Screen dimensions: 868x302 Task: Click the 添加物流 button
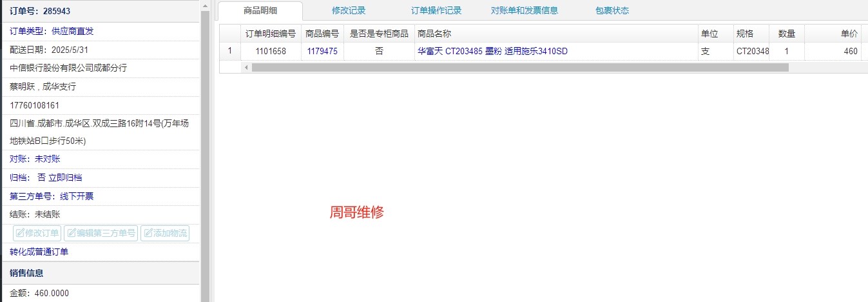click(x=165, y=233)
